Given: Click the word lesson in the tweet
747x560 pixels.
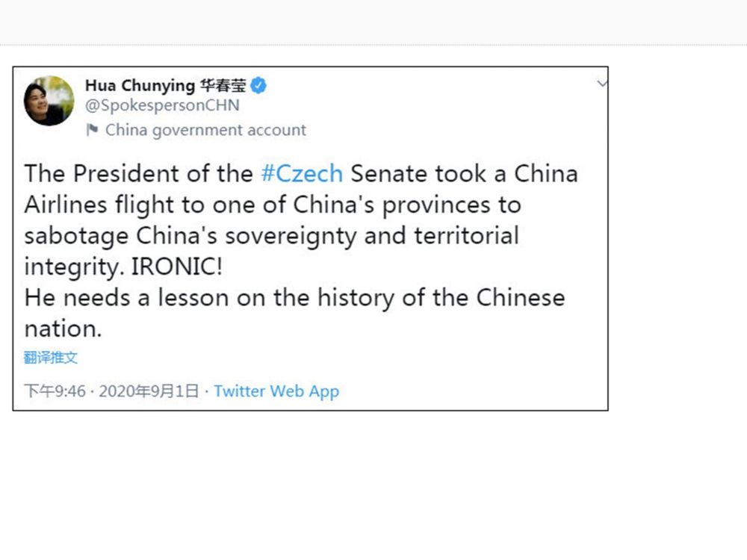Looking at the screenshot, I should tap(193, 297).
